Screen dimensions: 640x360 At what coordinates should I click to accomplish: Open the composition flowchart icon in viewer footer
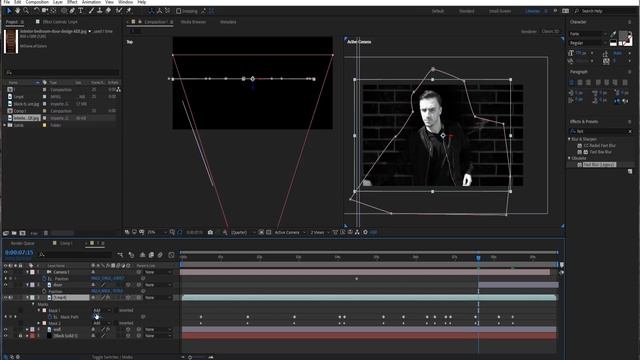357,232
